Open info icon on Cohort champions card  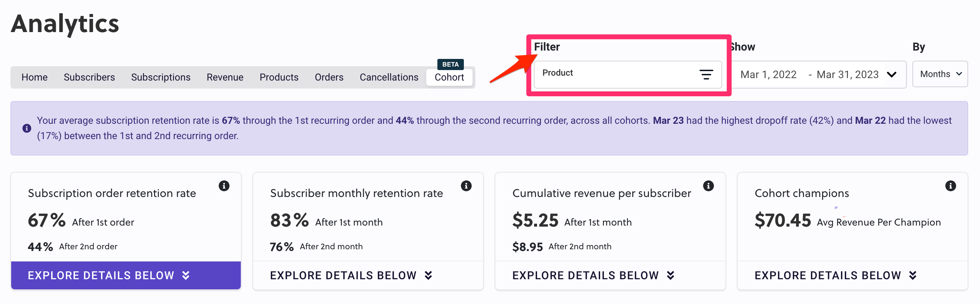[x=950, y=186]
